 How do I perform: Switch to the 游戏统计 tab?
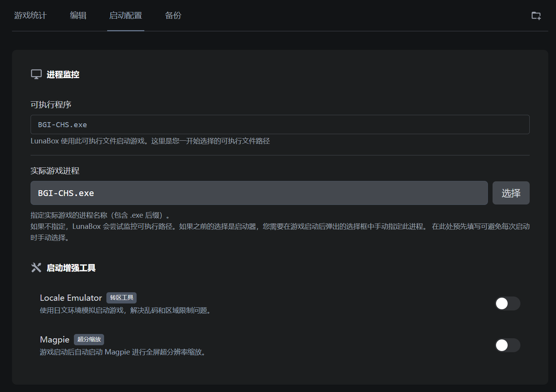pos(31,15)
